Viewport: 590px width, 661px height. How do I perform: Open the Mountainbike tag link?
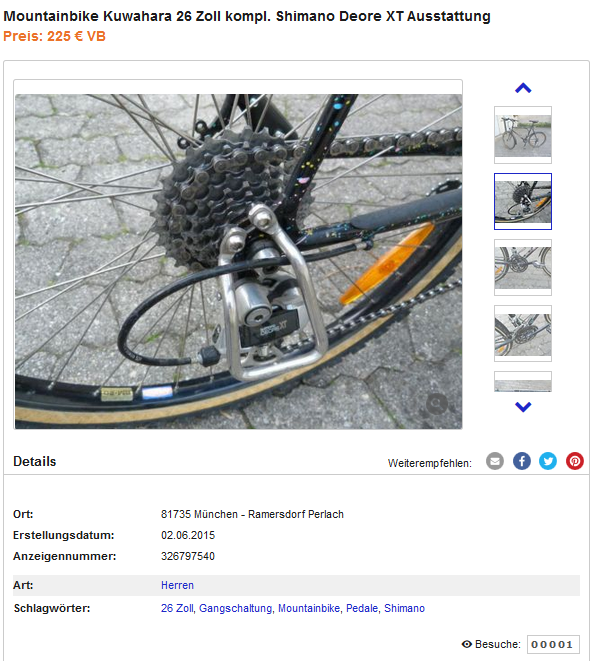pyautogui.click(x=309, y=608)
